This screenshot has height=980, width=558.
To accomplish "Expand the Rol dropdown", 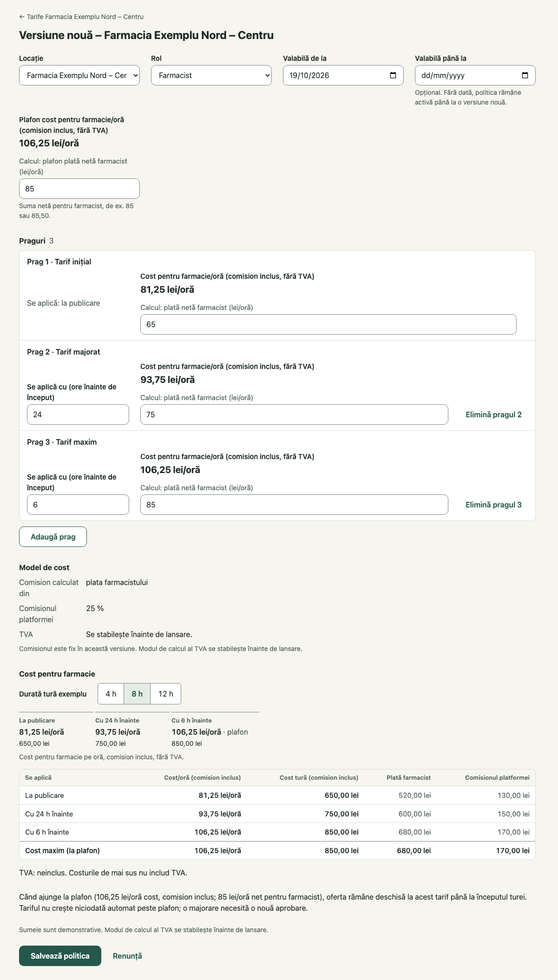I will click(211, 75).
